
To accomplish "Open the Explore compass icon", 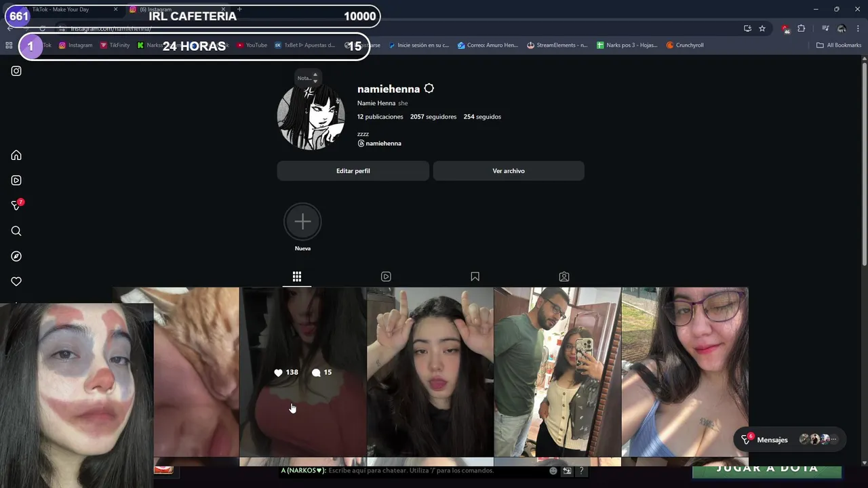I will pos(16,256).
